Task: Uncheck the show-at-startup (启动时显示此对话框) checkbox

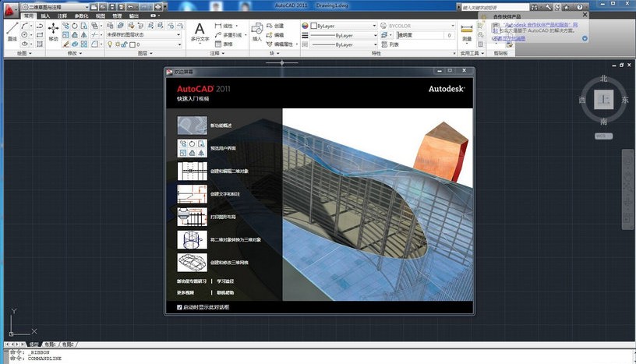Action: tap(179, 307)
